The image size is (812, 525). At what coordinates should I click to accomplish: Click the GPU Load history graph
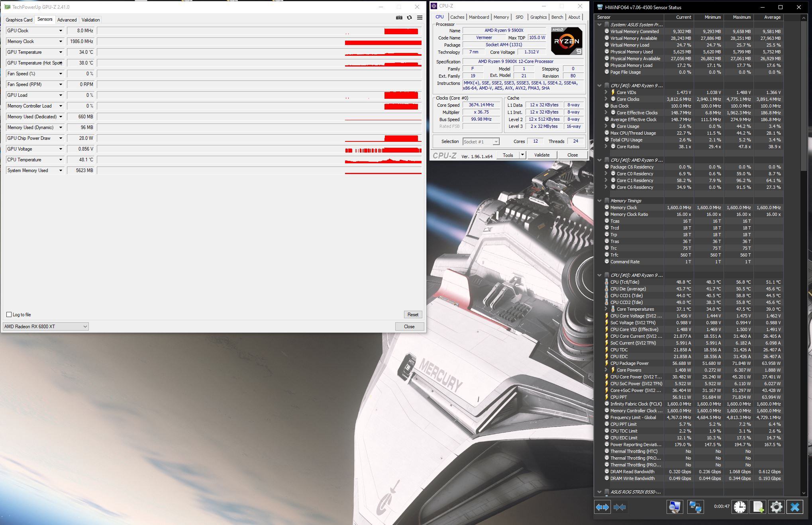[259, 95]
